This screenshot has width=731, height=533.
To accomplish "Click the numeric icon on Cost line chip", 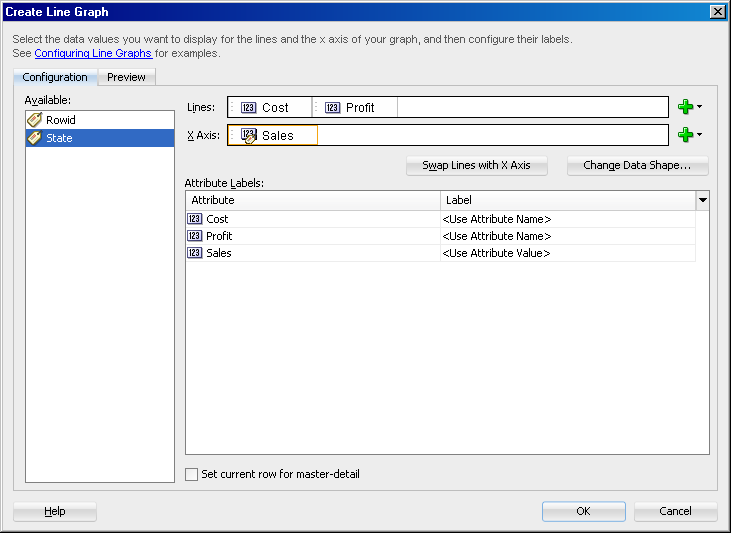I will click(x=248, y=108).
